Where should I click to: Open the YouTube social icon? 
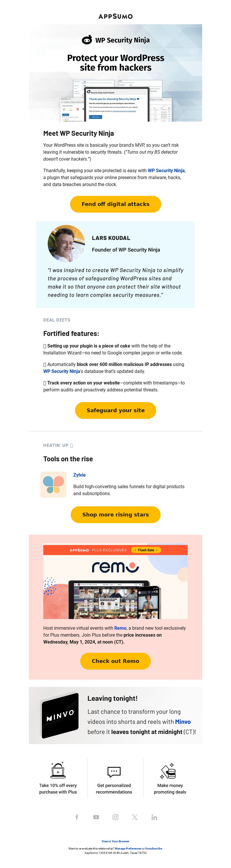(x=96, y=817)
